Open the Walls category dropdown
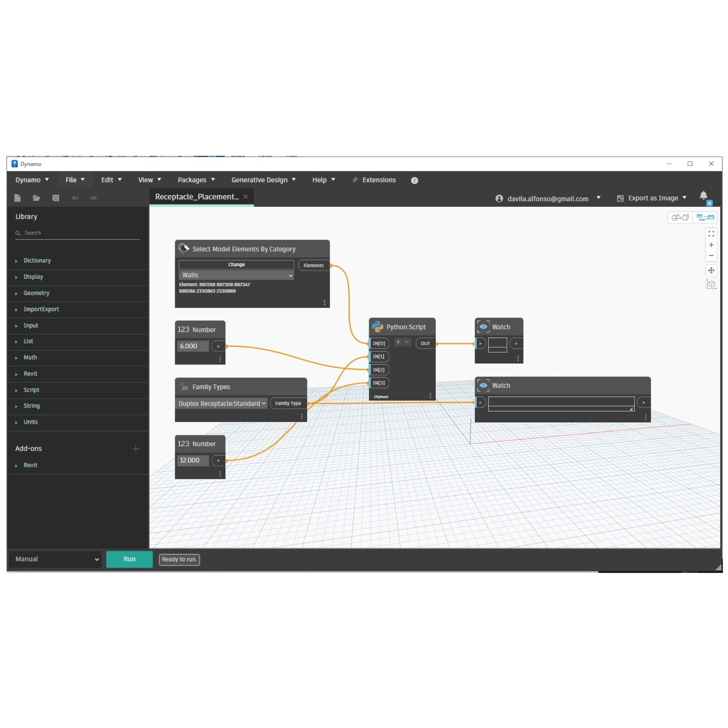728x728 pixels. pyautogui.click(x=236, y=276)
